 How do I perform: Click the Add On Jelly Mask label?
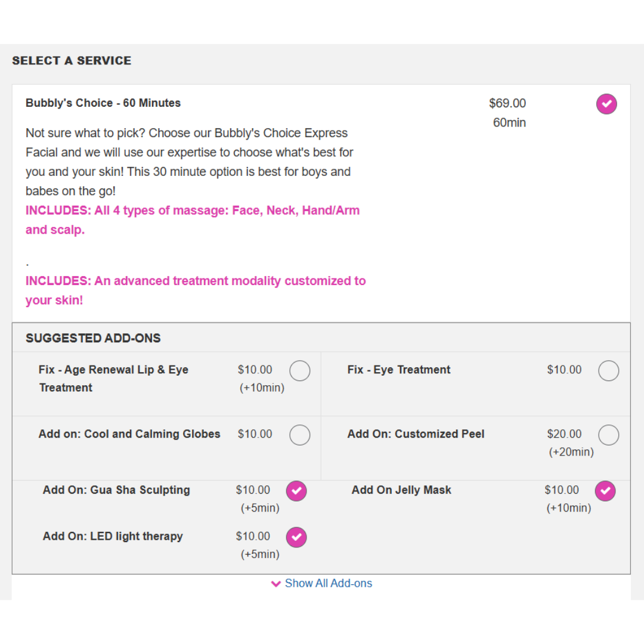tap(401, 490)
